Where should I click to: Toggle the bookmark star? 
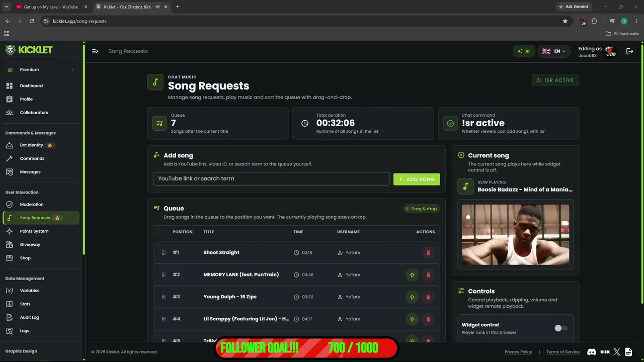tap(565, 21)
